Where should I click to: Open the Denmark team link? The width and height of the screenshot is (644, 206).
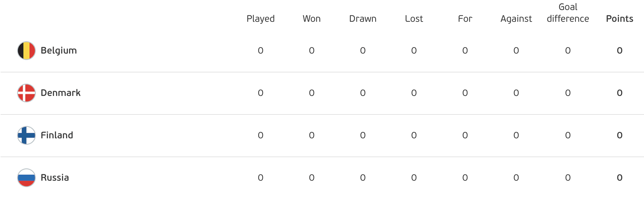tap(61, 93)
